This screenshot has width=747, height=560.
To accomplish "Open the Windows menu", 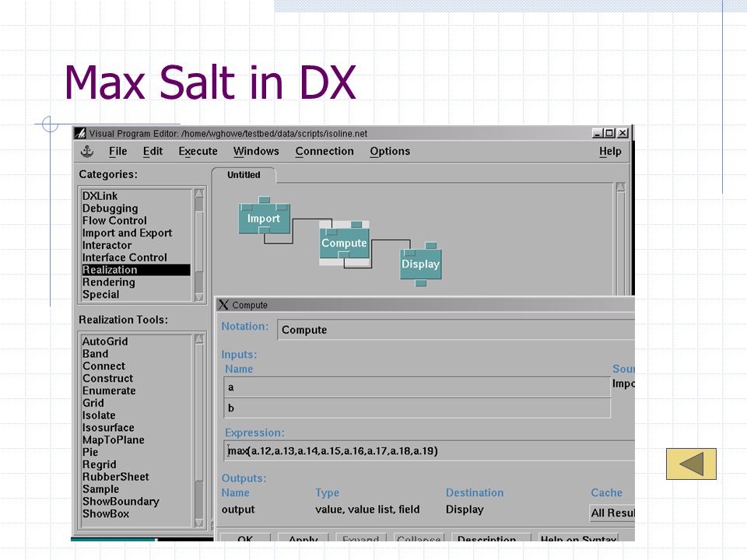I will click(x=256, y=152).
